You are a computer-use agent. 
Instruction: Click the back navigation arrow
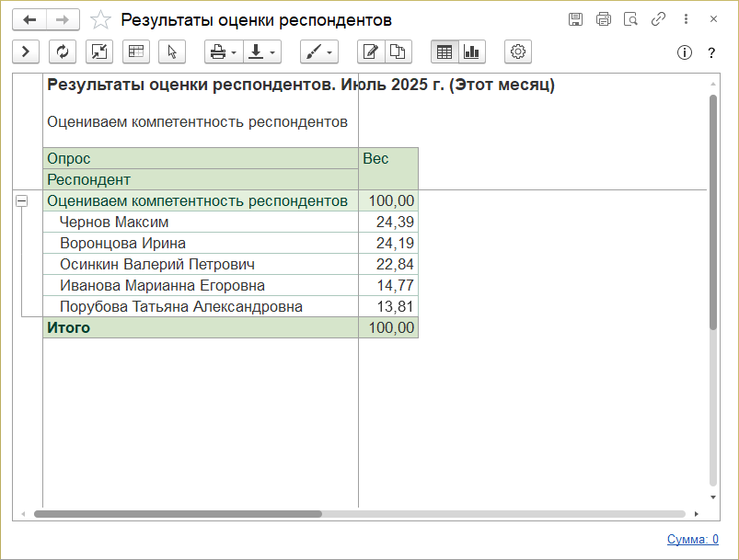(x=29, y=19)
